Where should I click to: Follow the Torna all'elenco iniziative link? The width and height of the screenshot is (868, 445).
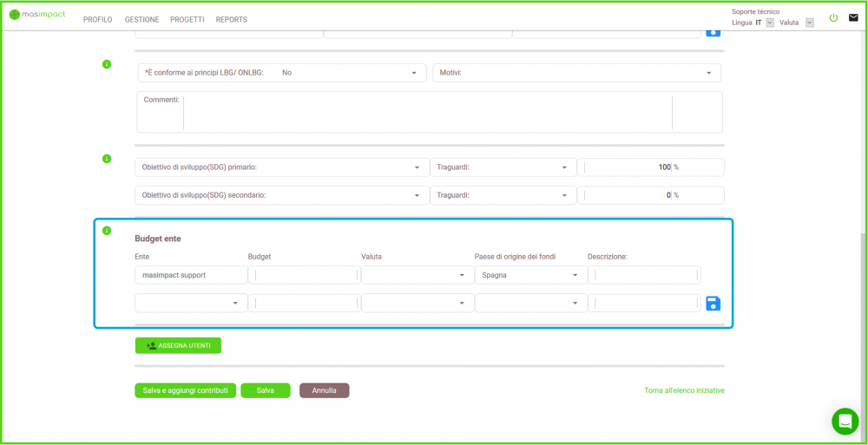pyautogui.click(x=684, y=390)
